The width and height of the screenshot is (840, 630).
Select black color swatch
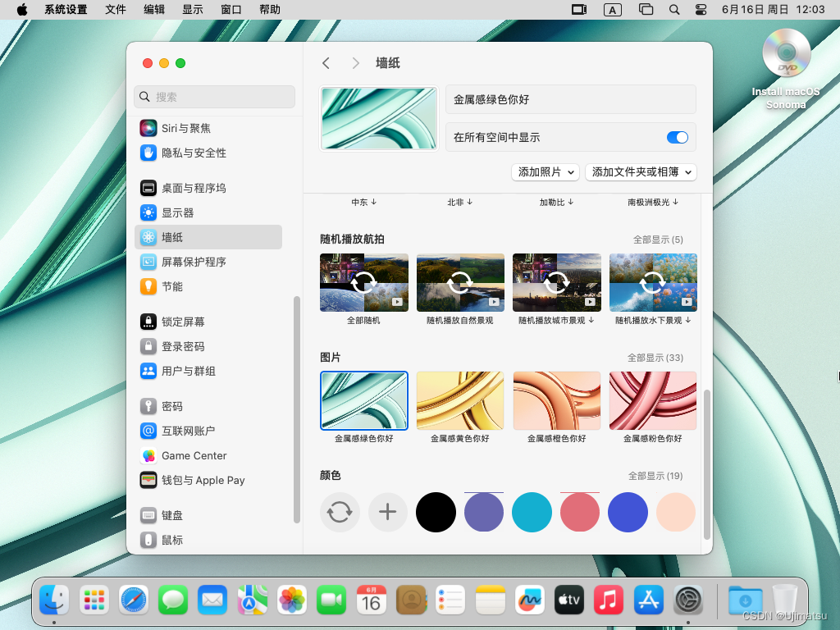pyautogui.click(x=436, y=512)
